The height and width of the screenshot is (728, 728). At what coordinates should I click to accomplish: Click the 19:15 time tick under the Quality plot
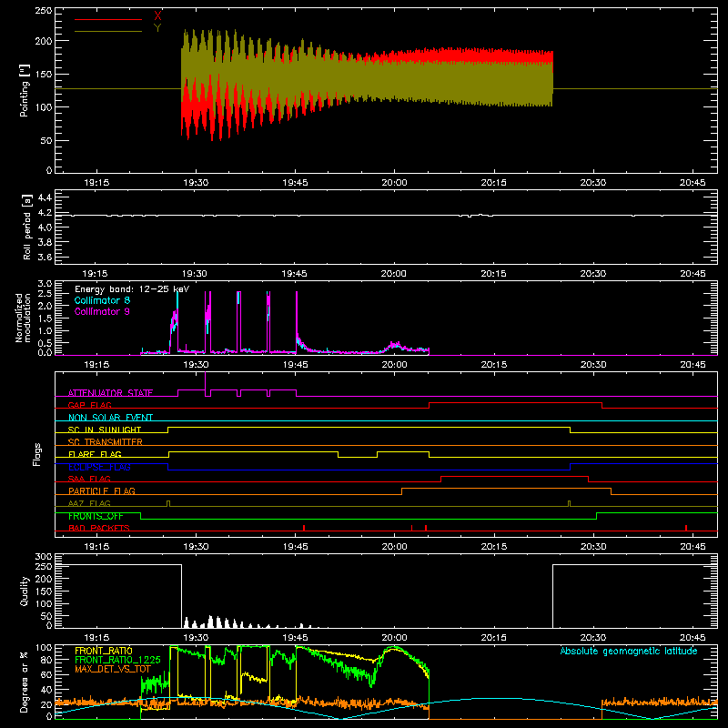pyautogui.click(x=96, y=638)
